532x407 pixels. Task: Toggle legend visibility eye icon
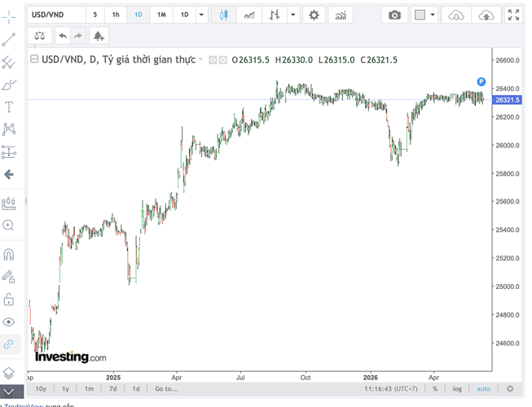pyautogui.click(x=213, y=60)
